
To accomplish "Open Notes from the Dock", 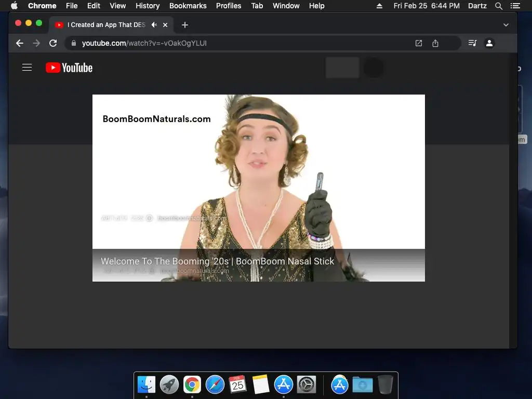I will click(x=261, y=385).
